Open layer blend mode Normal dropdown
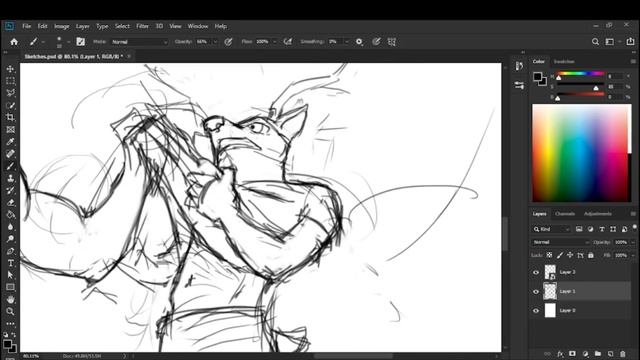The height and width of the screenshot is (360, 640). 561,242
